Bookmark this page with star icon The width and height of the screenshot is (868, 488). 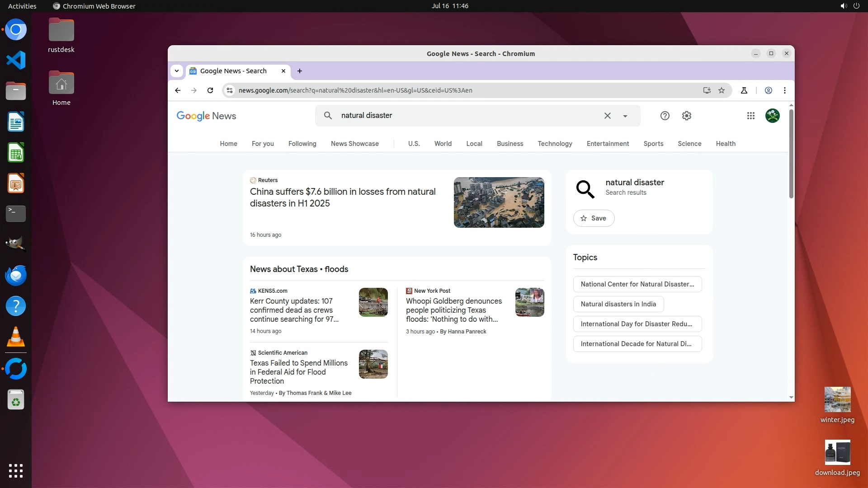pos(722,90)
